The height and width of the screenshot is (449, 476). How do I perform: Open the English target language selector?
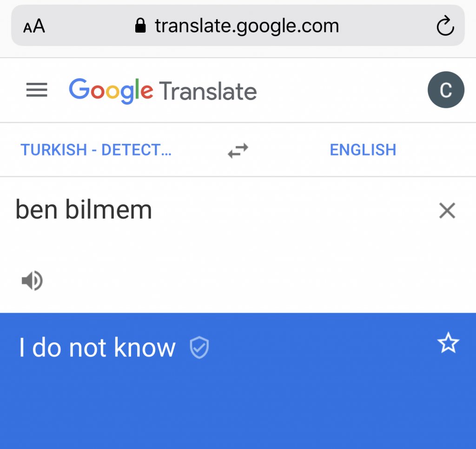[x=363, y=150]
